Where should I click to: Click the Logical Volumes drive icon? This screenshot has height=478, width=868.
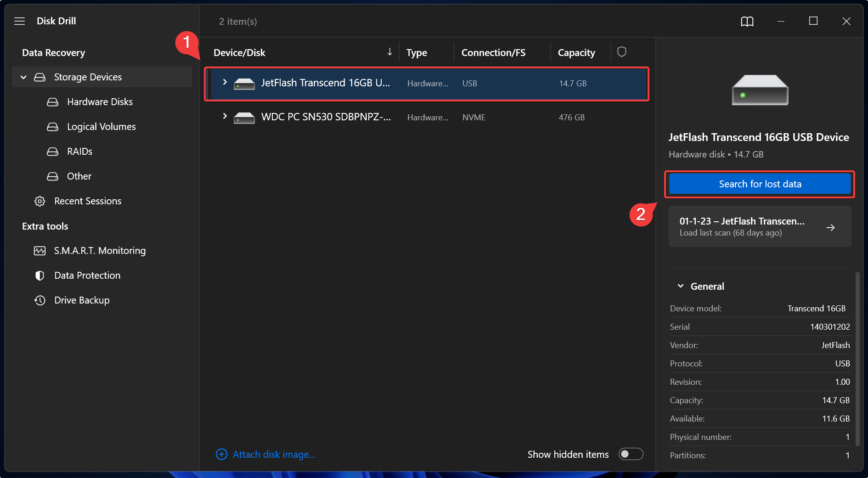coord(53,127)
